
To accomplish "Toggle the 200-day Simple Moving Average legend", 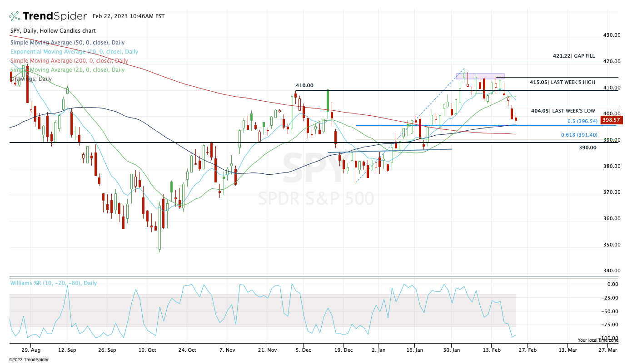I will click(69, 61).
